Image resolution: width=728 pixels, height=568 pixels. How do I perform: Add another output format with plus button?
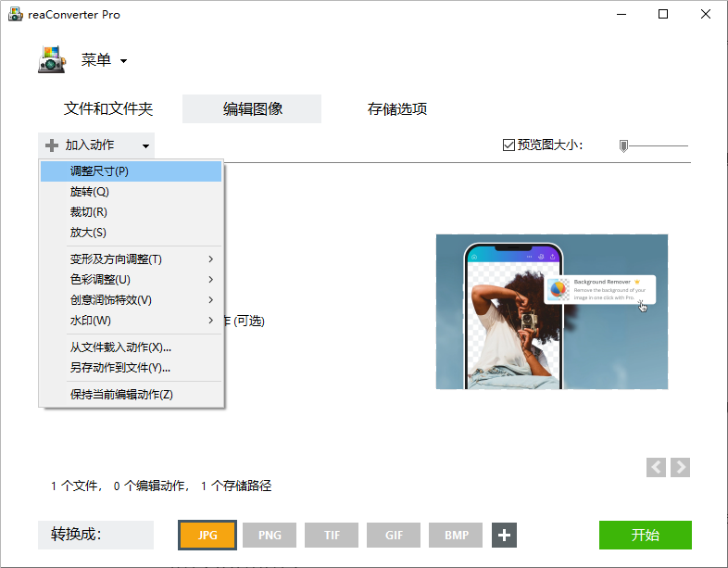(x=504, y=535)
